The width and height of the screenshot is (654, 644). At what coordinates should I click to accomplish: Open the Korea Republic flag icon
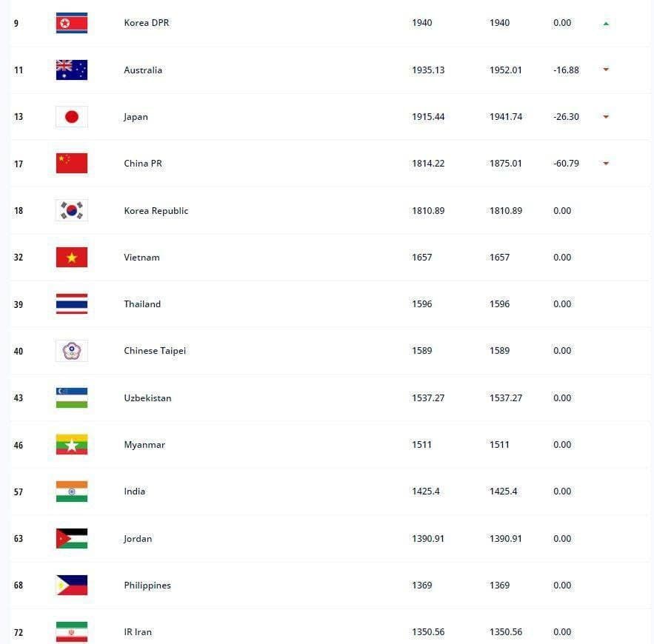point(72,210)
